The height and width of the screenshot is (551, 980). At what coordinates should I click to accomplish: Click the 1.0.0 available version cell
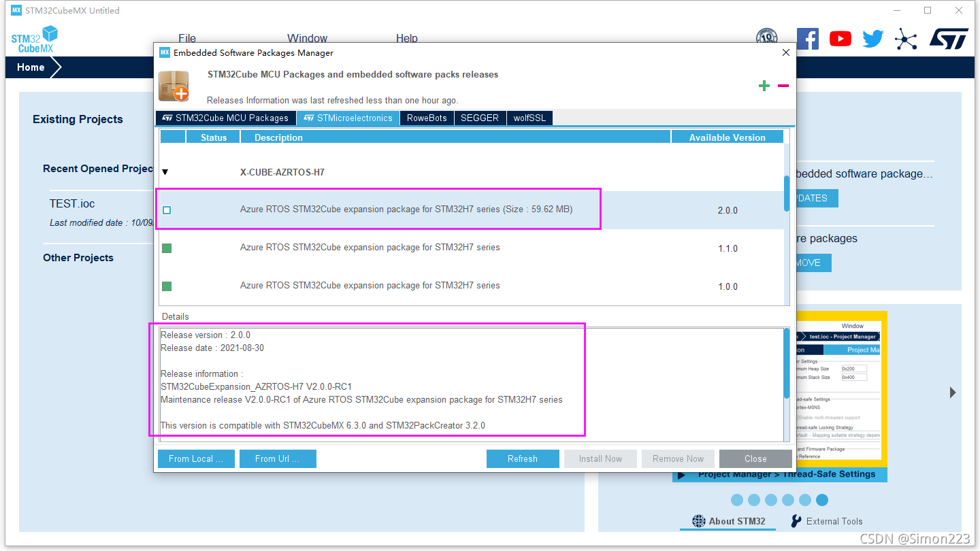[x=728, y=286]
